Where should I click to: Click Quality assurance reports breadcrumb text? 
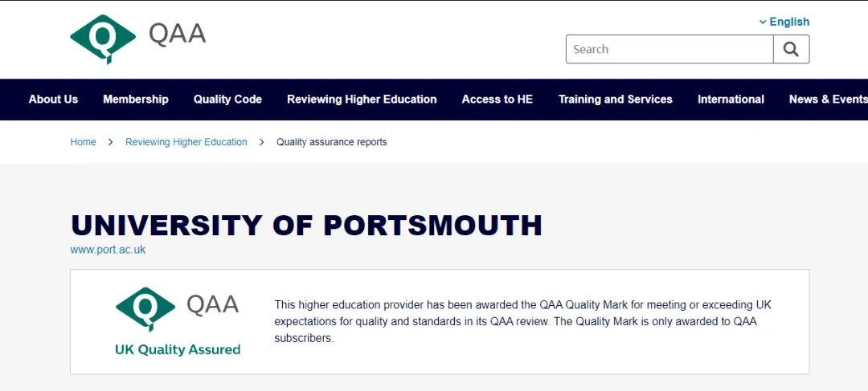(x=332, y=142)
